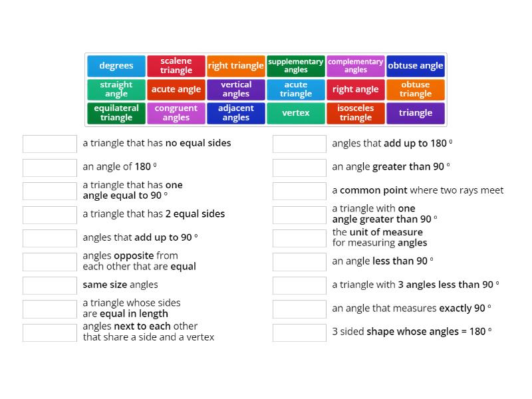Image resolution: width=532 pixels, height=399 pixels.
Task: Click the "vertex" tile
Action: (x=295, y=112)
